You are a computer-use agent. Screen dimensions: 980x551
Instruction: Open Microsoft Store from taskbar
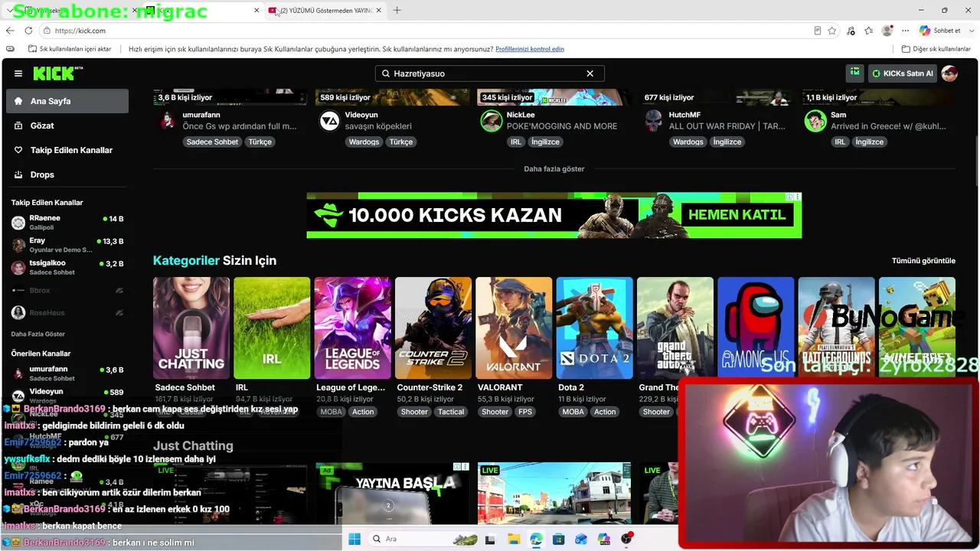pyautogui.click(x=559, y=539)
